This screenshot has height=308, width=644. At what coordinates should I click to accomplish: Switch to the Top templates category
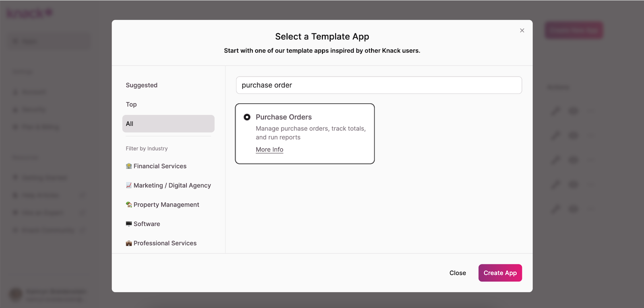click(131, 105)
